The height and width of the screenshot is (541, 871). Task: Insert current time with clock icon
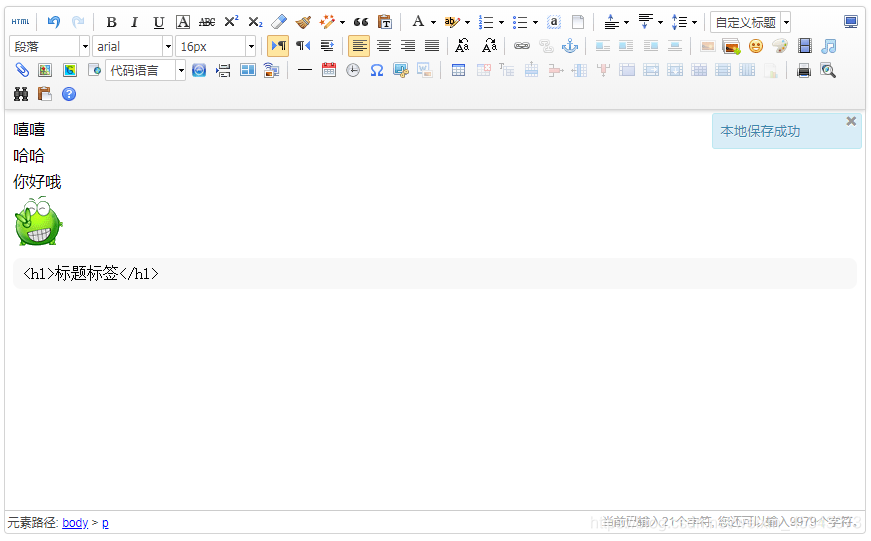353,70
